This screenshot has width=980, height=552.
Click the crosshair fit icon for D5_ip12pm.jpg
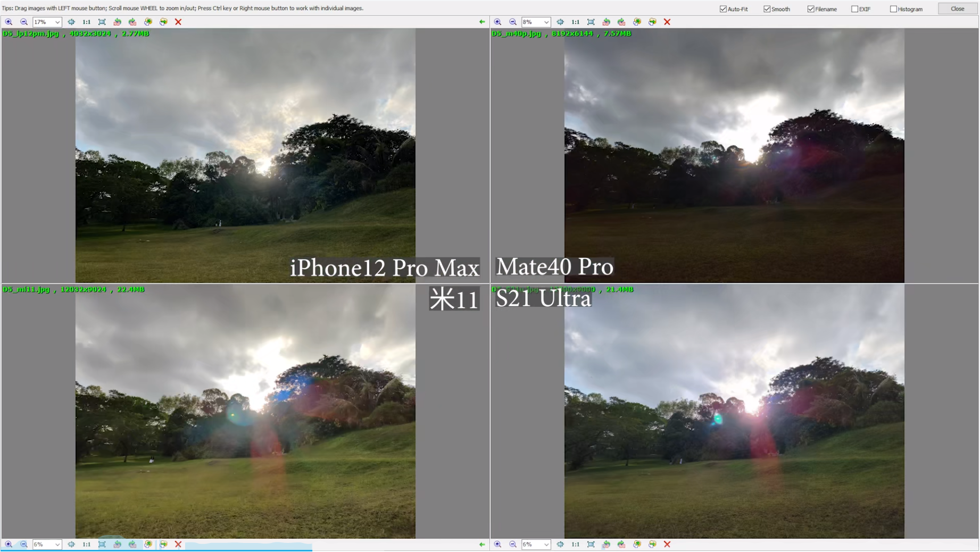[x=71, y=22]
